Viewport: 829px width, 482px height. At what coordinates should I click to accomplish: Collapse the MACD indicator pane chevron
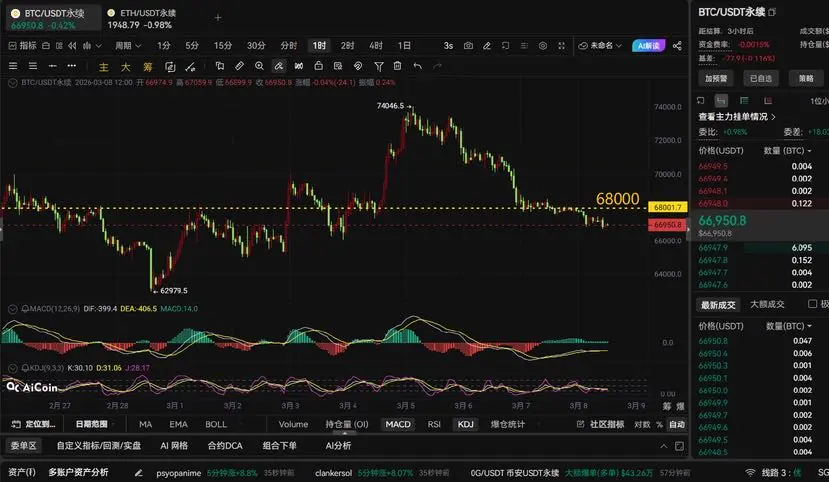tap(12, 309)
